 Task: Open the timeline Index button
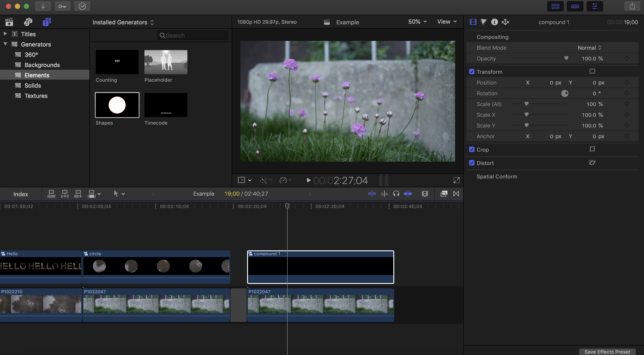coord(21,194)
